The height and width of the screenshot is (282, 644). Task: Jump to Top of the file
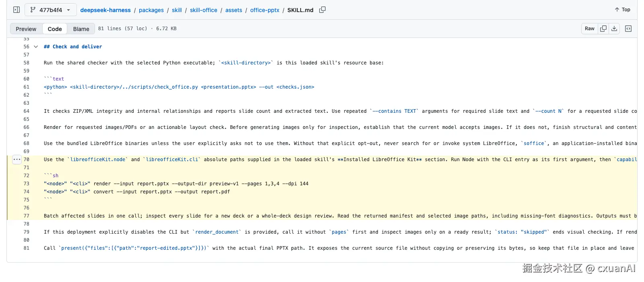[x=622, y=10]
